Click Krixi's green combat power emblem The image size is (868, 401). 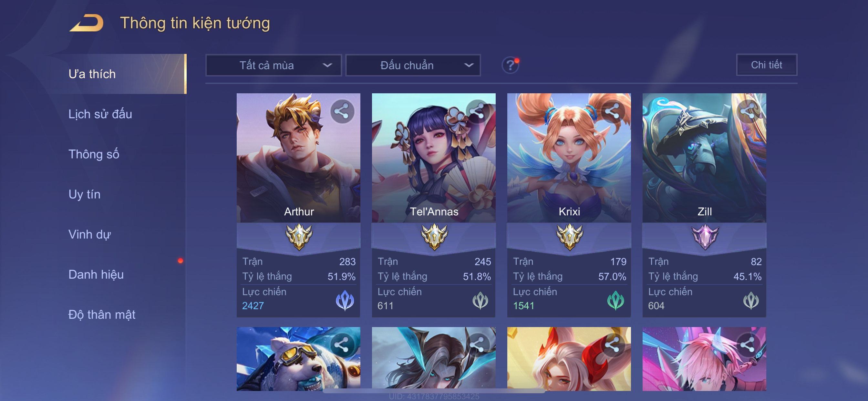click(615, 300)
